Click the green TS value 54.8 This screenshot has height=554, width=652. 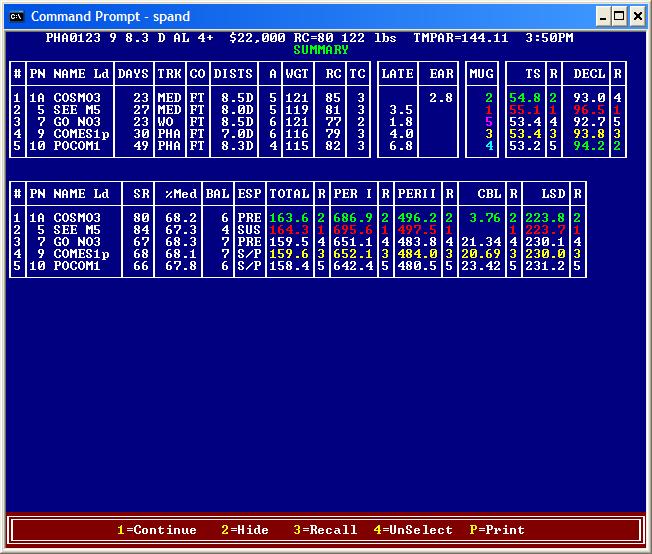[x=525, y=98]
